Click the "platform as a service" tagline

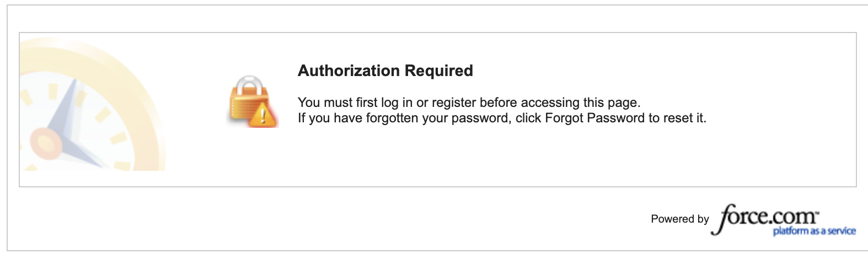coord(814,231)
